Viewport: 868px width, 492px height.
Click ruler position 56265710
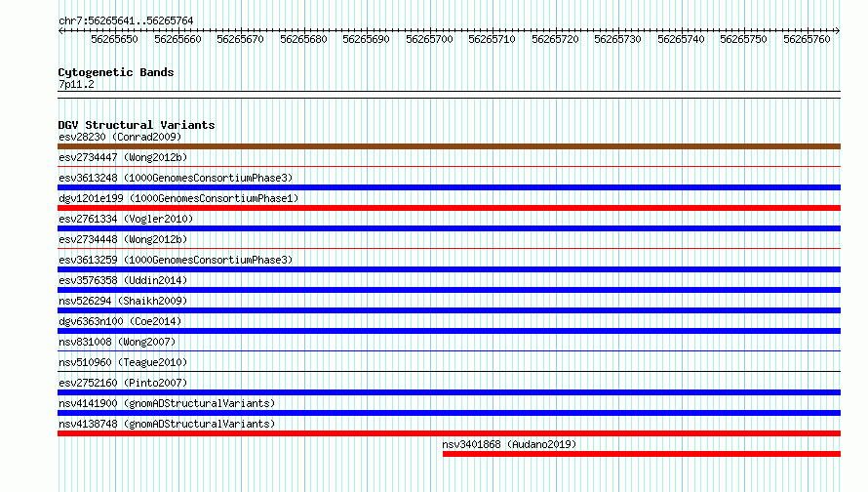tap(492, 39)
